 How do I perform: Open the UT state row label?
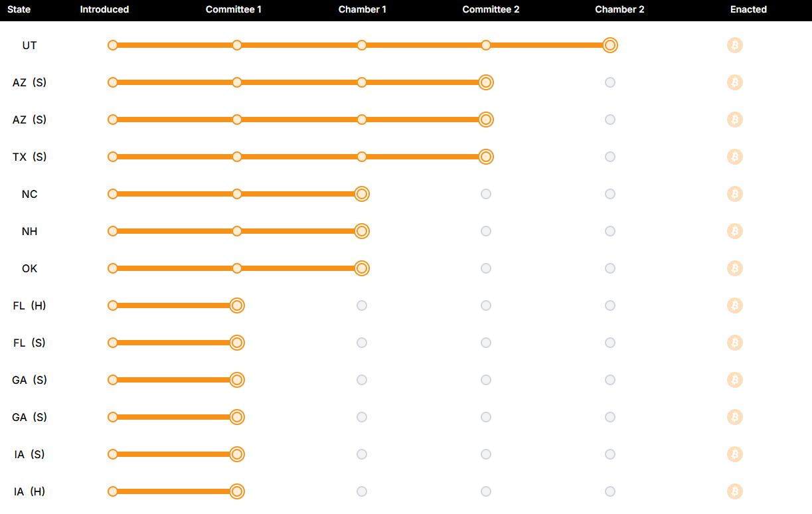[29, 45]
